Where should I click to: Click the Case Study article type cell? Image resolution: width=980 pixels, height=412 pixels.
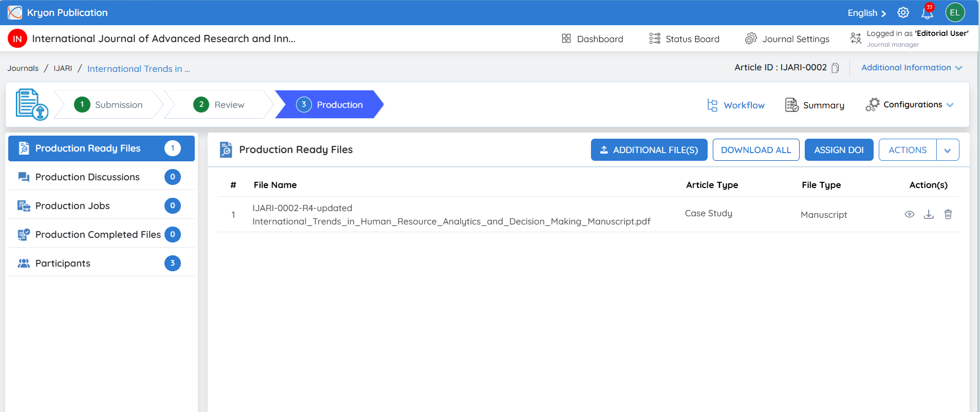(708, 213)
